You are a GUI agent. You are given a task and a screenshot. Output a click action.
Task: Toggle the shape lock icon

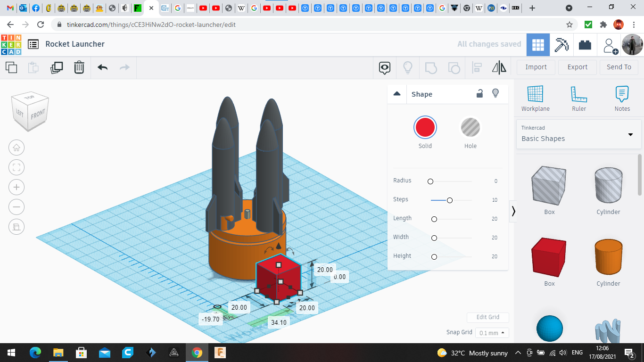[479, 93]
